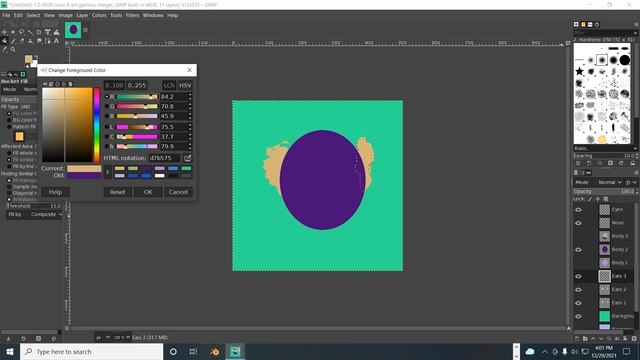Open Blender from the Windows taskbar
Viewport: 640px width, 360px height.
click(215, 351)
